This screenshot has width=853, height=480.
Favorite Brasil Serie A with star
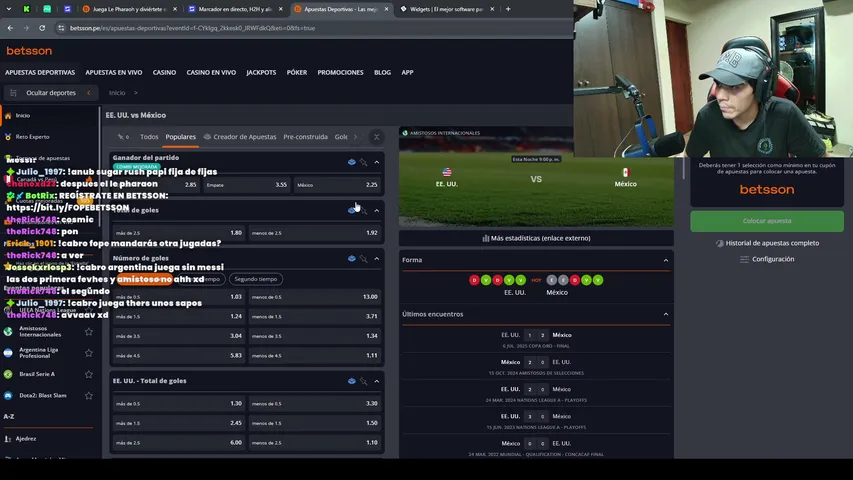click(89, 374)
